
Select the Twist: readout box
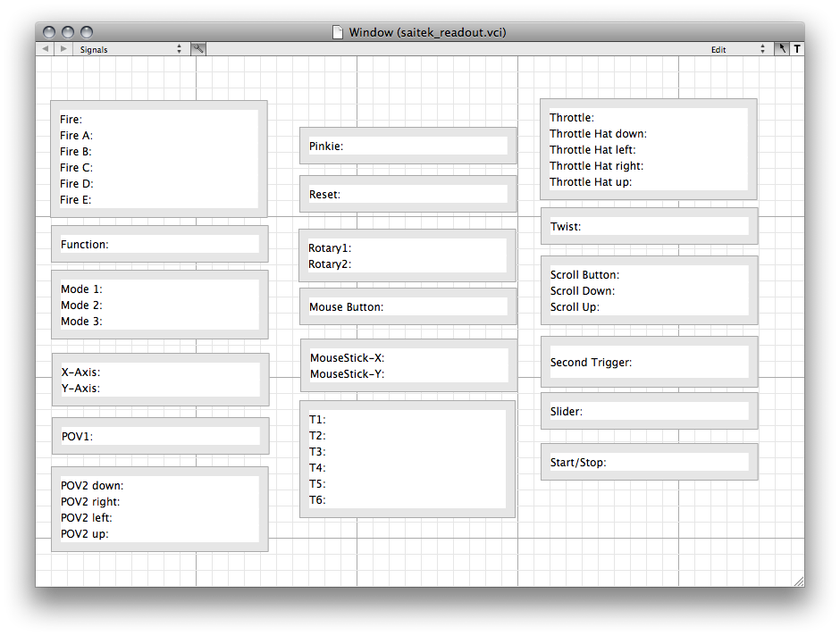650,227
